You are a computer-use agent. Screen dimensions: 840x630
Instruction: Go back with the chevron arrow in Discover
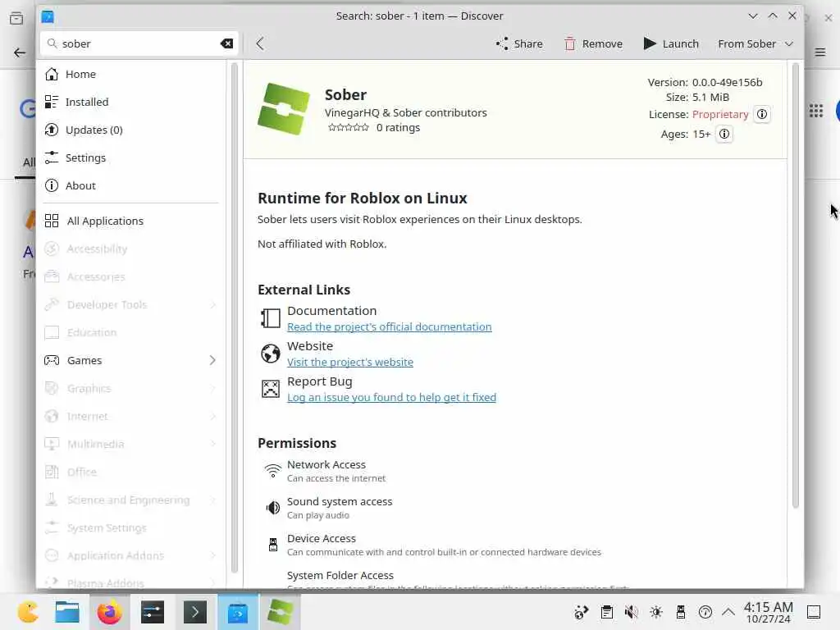pos(260,43)
